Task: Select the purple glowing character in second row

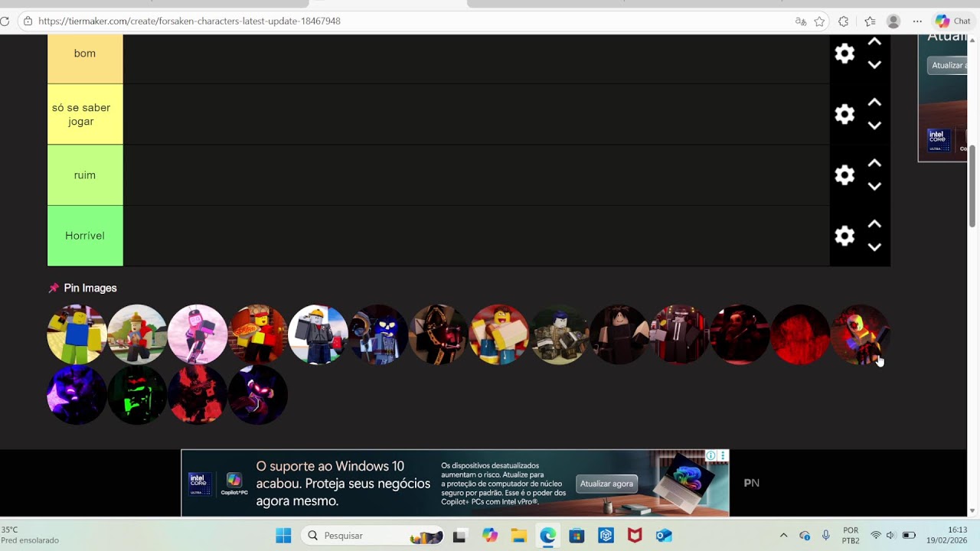Action: (77, 395)
